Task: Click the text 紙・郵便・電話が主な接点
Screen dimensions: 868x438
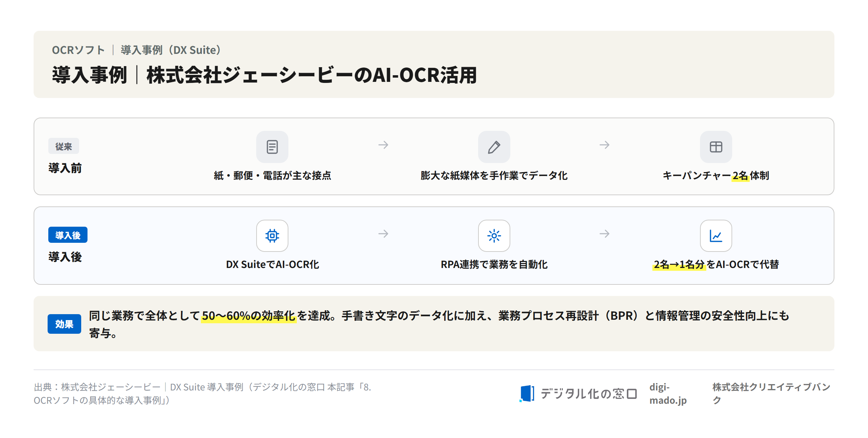Action: (x=272, y=176)
